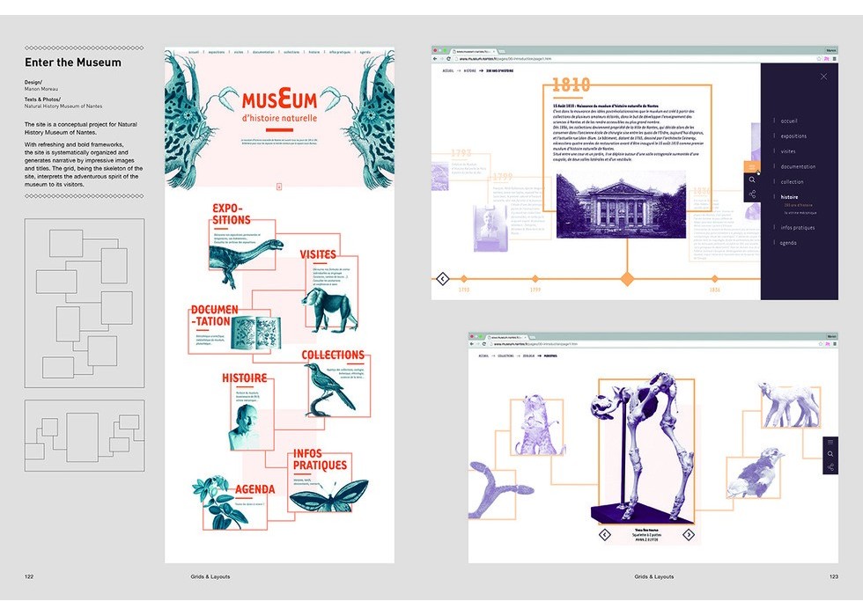Image resolution: width=863 pixels, height=616 pixels.
Task: Click the previous timeline arrow diamond
Action: 443,279
